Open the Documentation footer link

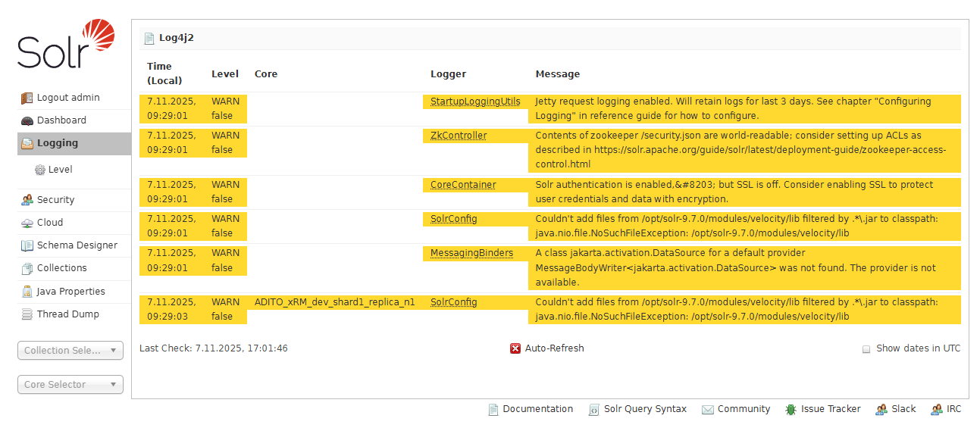pos(531,409)
